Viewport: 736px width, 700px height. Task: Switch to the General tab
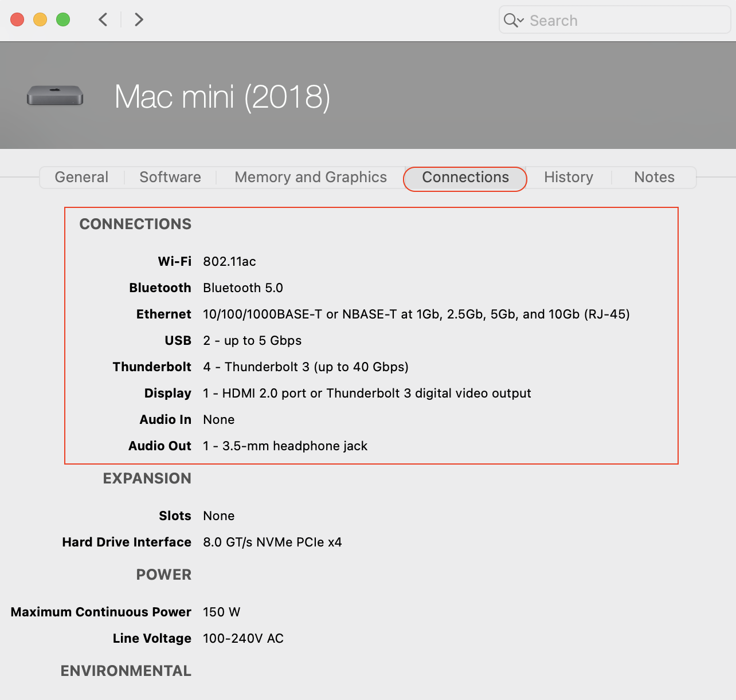[x=81, y=178]
